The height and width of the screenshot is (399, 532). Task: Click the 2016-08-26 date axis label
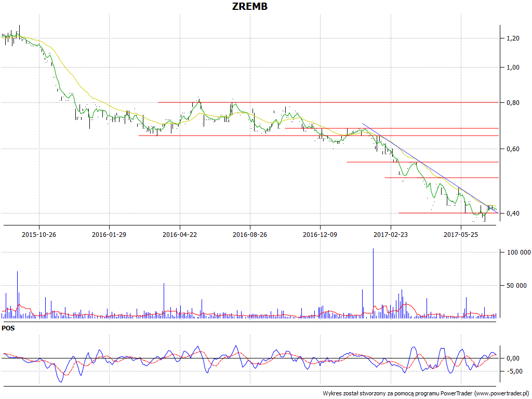click(x=250, y=234)
